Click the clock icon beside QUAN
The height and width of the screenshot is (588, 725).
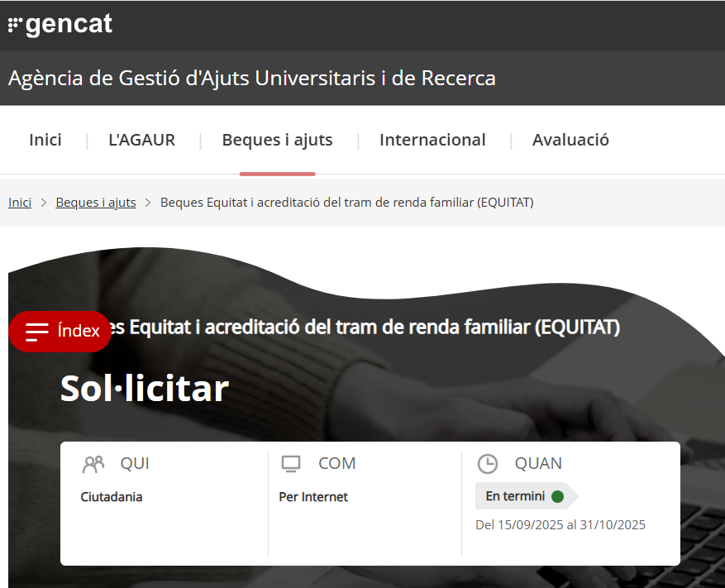point(488,464)
